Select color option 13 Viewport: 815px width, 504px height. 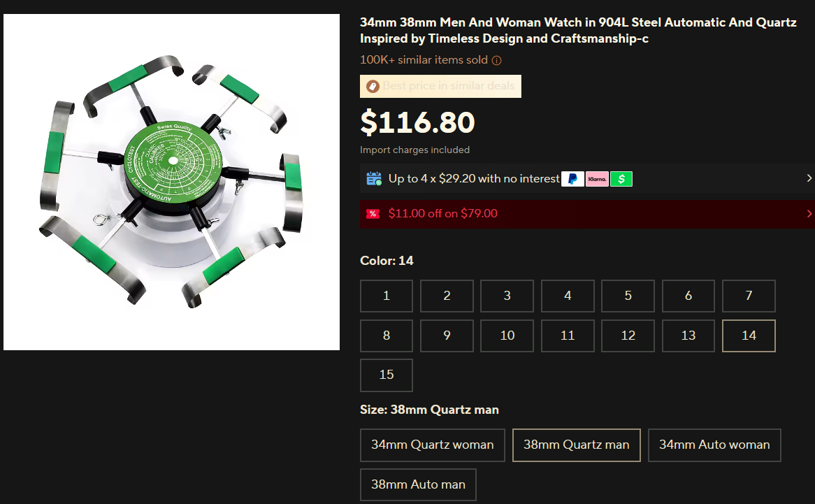pyautogui.click(x=688, y=336)
